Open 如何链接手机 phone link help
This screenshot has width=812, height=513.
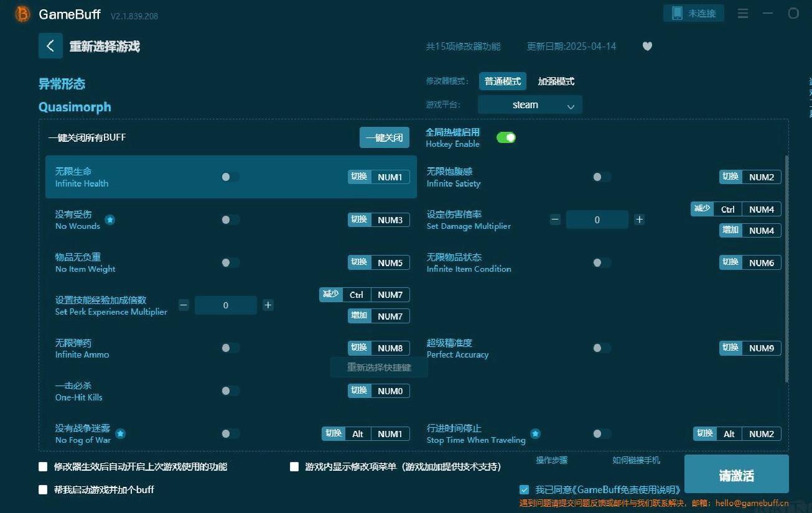click(636, 460)
